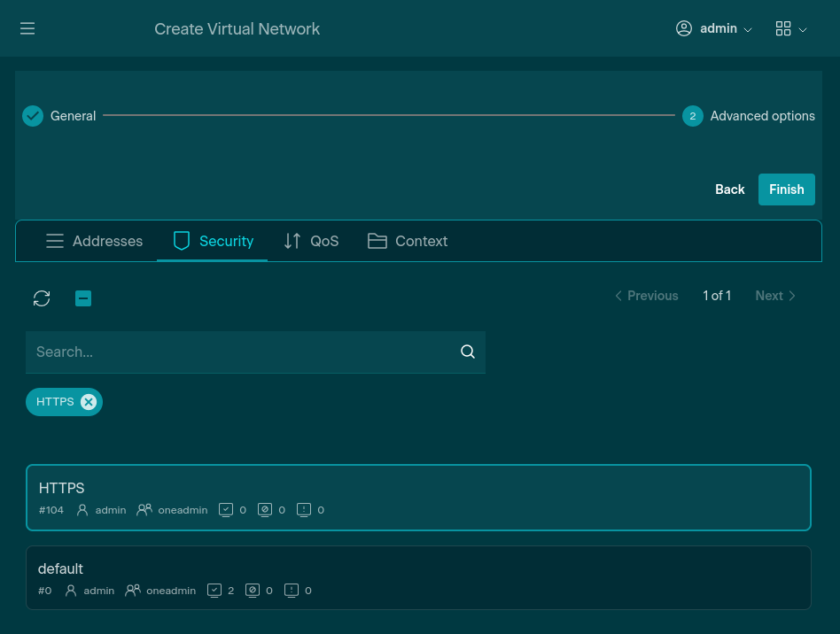Click the step 2 Advanced options circle

tap(692, 116)
